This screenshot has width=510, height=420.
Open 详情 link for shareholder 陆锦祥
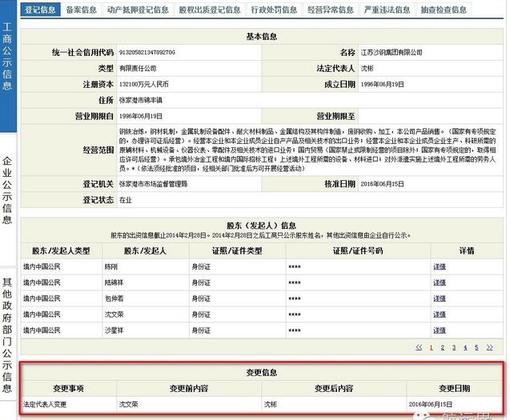coord(439,282)
